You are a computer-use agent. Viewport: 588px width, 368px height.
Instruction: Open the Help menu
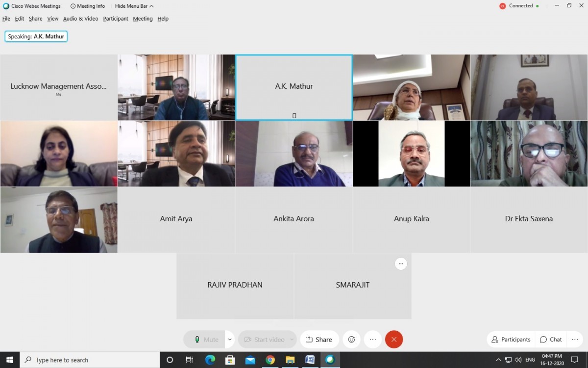coord(163,19)
